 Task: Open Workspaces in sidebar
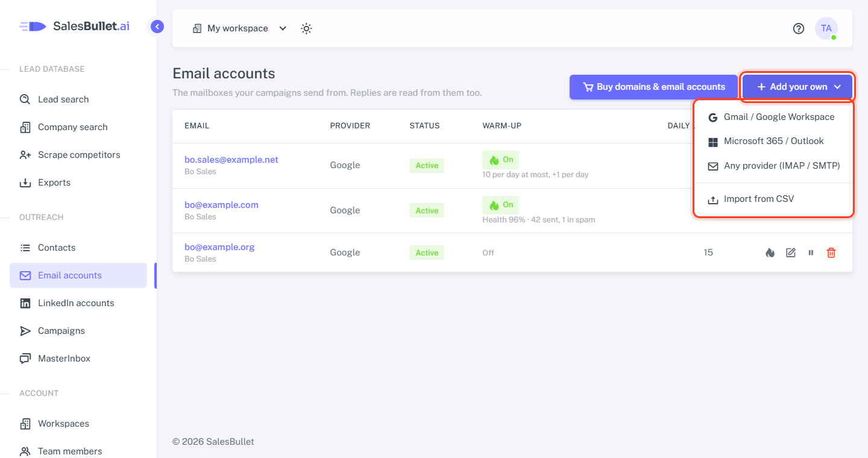pyautogui.click(x=78, y=424)
